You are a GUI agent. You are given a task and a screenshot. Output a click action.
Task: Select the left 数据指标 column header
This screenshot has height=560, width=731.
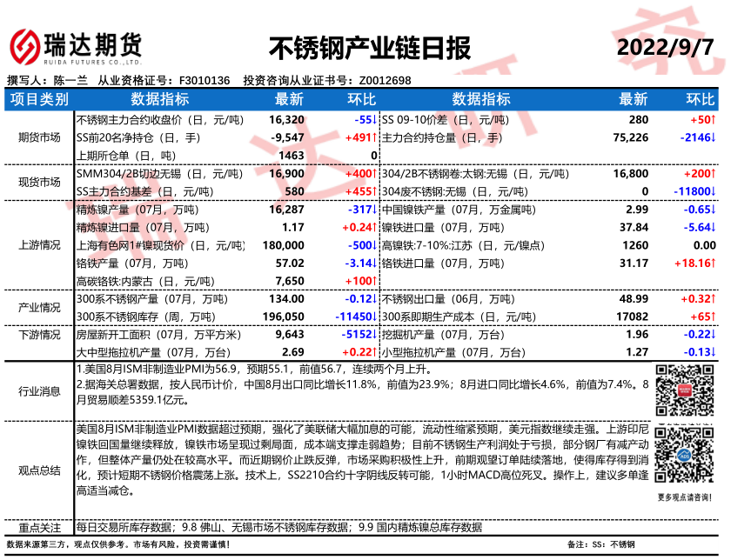(x=159, y=99)
